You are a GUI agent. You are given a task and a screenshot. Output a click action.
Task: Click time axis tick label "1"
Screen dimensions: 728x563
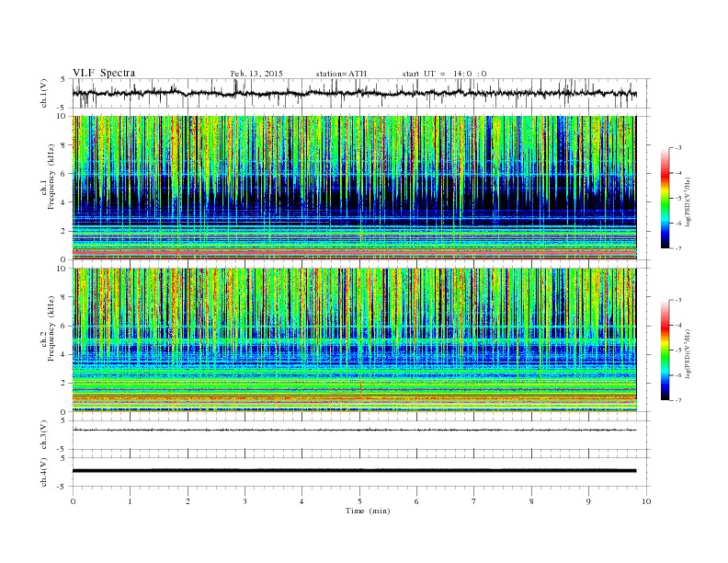pyautogui.click(x=130, y=501)
